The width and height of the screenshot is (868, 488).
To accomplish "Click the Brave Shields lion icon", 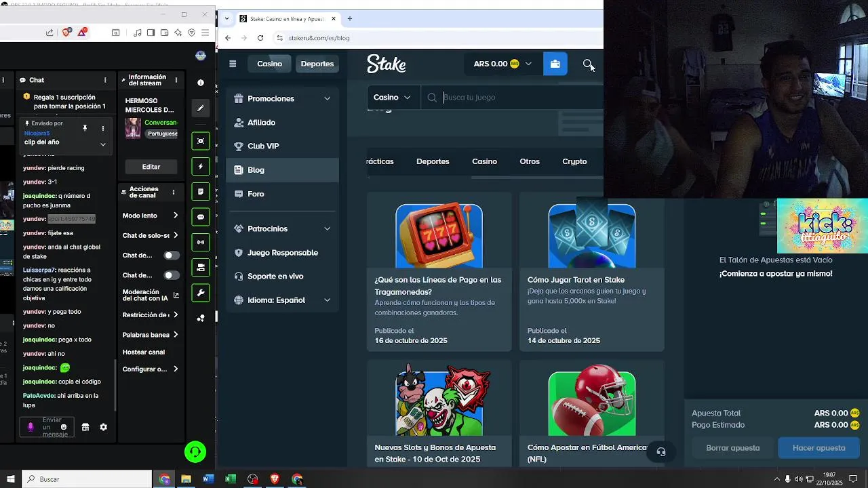I will [x=67, y=33].
